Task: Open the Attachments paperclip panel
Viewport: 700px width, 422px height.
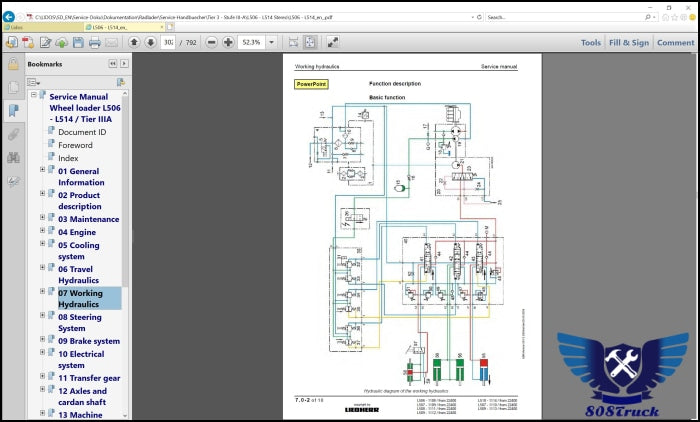Action: click(x=13, y=133)
